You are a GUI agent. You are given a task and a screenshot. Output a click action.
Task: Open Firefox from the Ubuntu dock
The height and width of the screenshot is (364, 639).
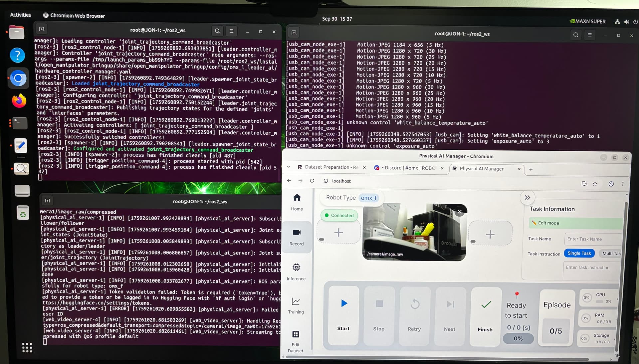19,100
